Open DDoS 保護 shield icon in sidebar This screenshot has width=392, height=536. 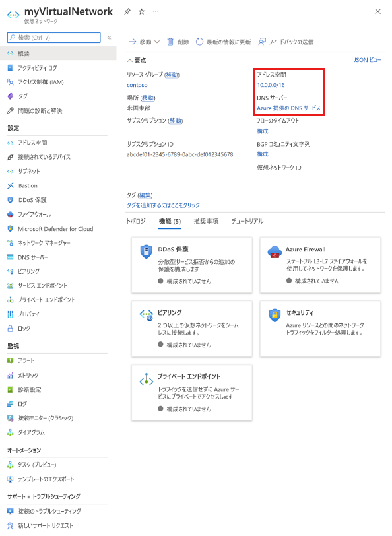point(11,200)
